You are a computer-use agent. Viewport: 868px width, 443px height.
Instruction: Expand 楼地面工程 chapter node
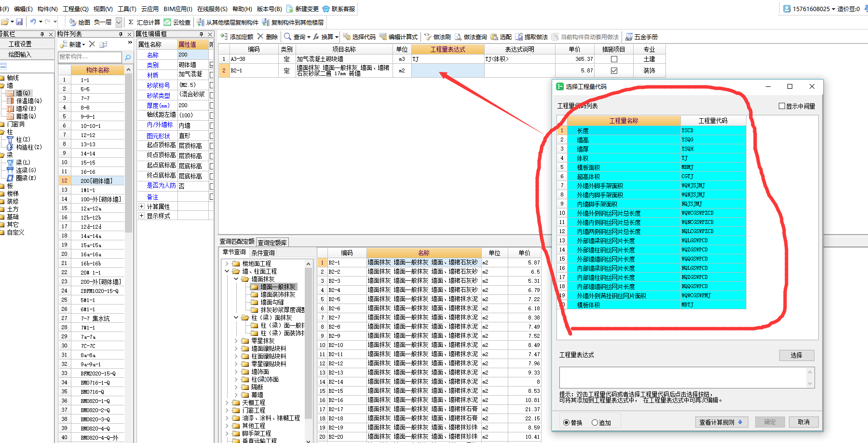coord(227,263)
